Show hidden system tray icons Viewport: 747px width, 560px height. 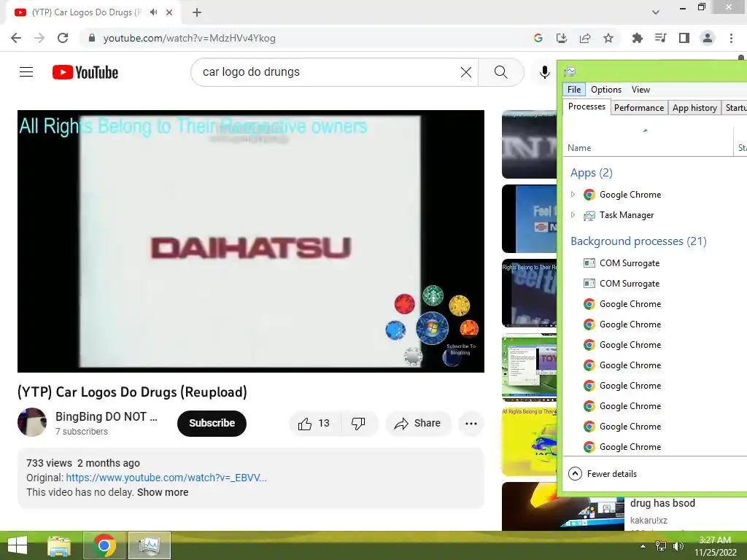click(643, 546)
